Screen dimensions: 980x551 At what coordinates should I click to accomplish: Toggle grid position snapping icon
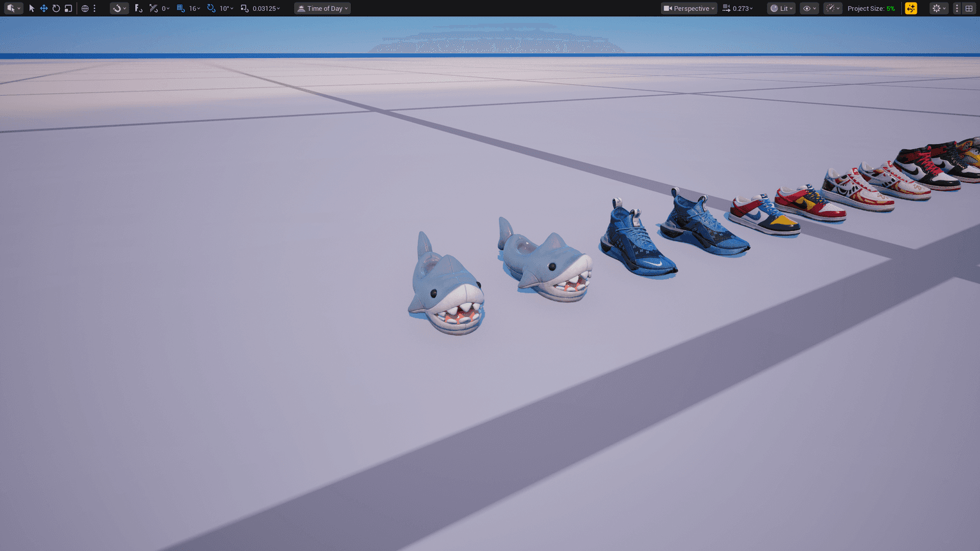181,8
